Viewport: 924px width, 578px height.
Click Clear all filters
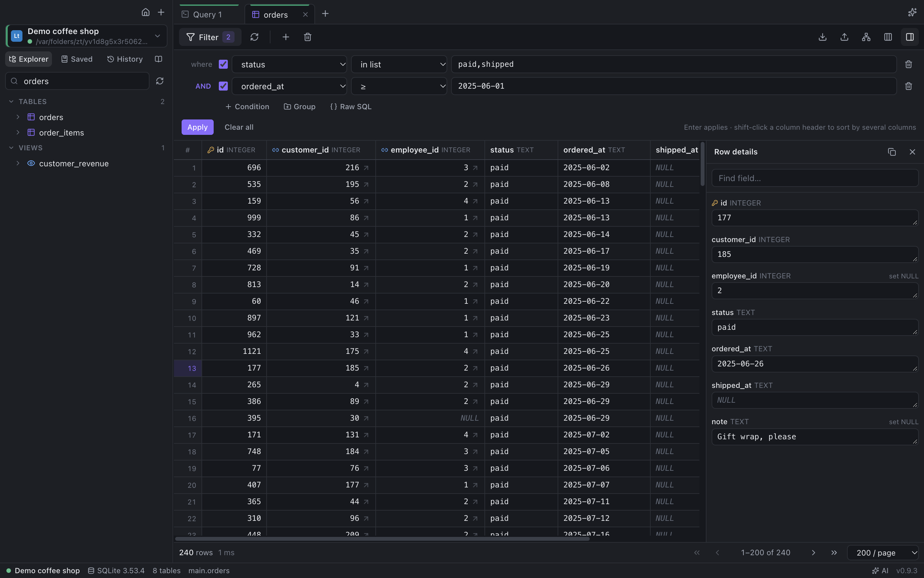(239, 127)
